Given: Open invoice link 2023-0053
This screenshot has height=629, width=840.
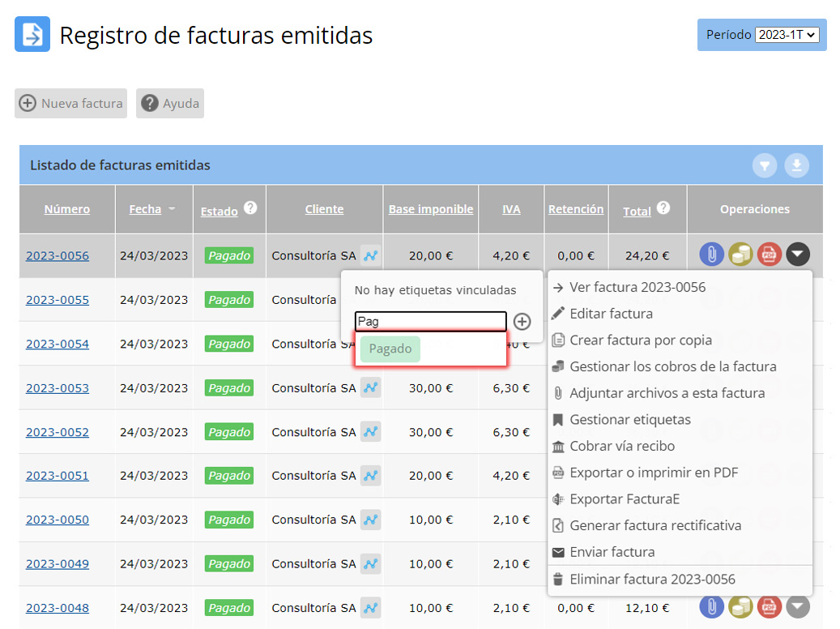Looking at the screenshot, I should coord(58,387).
